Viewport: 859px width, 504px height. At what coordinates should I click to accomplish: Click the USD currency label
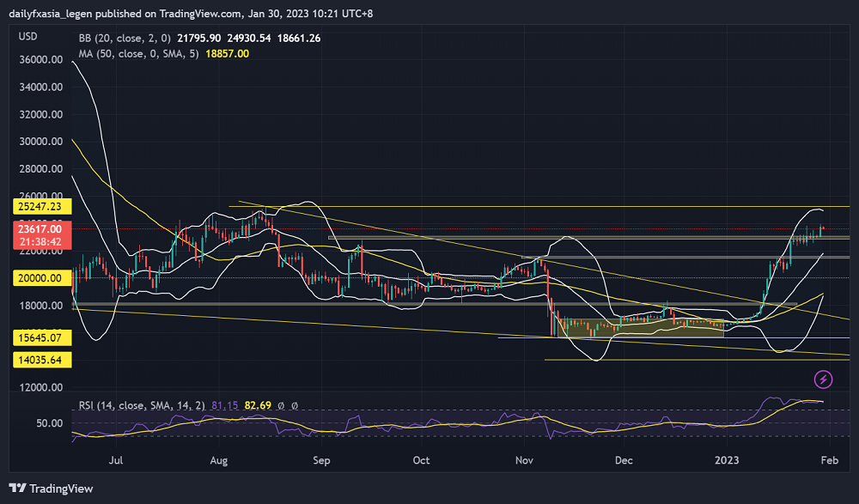pos(28,37)
